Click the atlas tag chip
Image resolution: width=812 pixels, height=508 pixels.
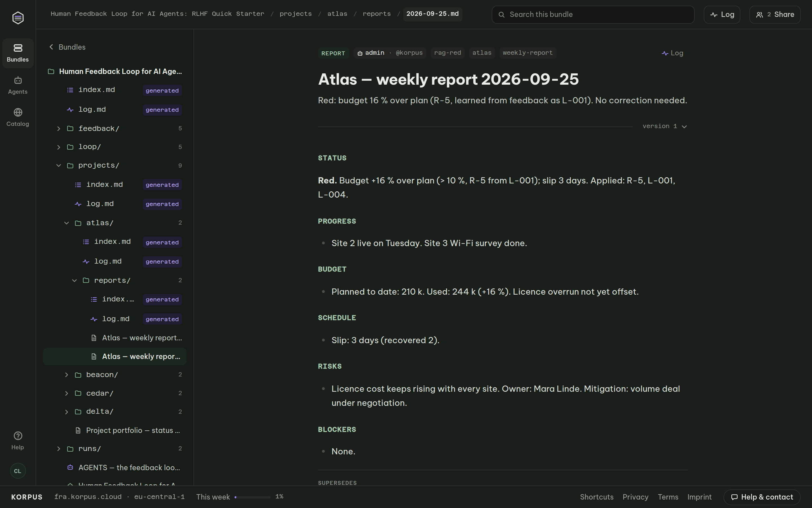[482, 53]
